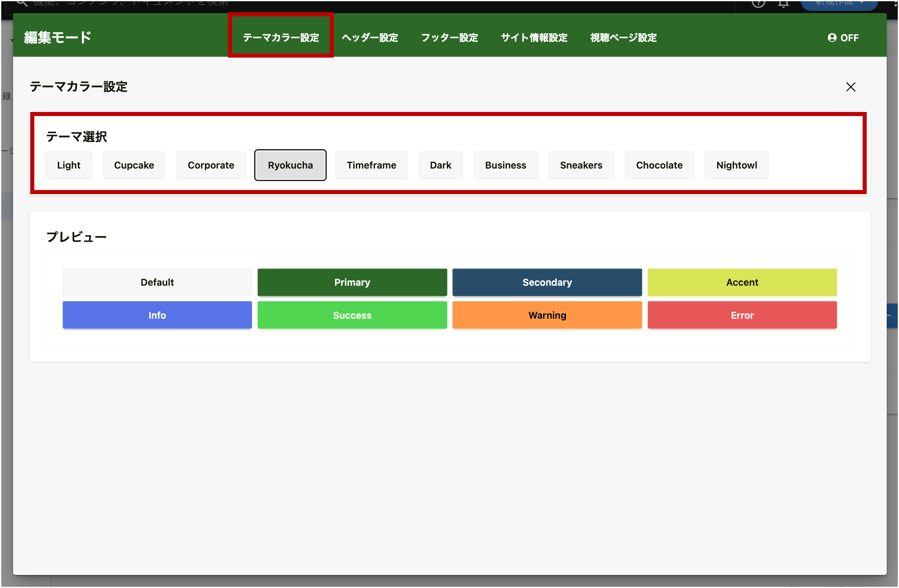Click the orange Warning preview button
Screen dimensions: 899x588
point(547,315)
